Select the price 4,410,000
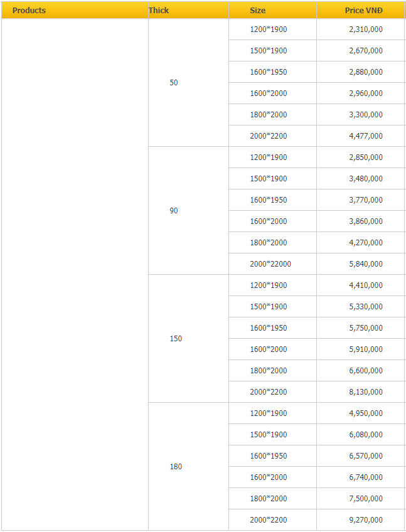This screenshot has height=532, width=406. click(x=366, y=285)
